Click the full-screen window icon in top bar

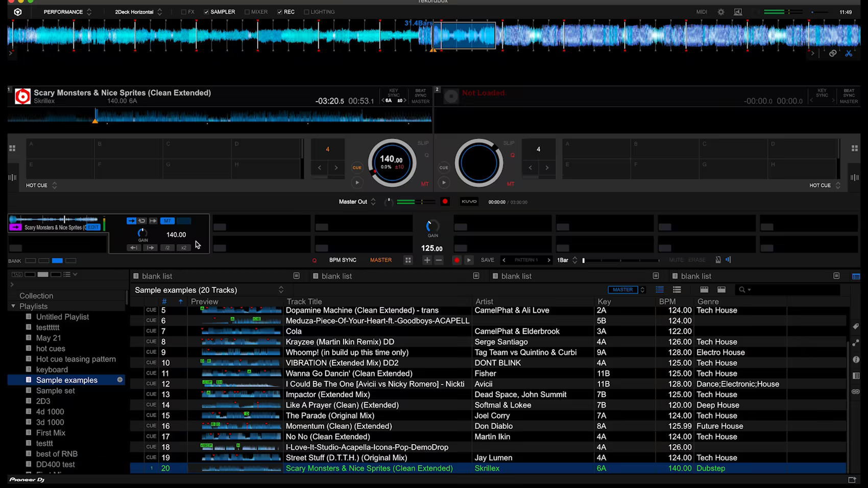coord(738,12)
